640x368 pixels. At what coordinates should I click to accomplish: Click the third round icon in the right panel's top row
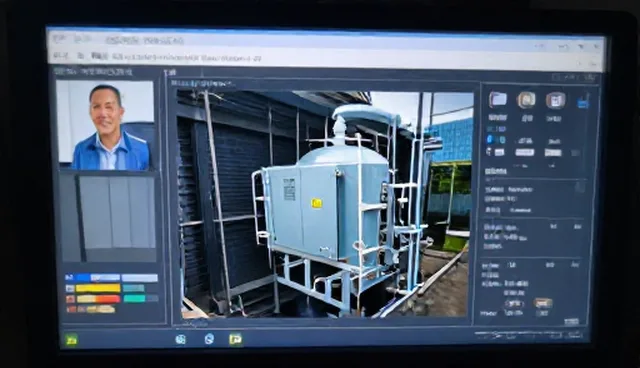(555, 100)
